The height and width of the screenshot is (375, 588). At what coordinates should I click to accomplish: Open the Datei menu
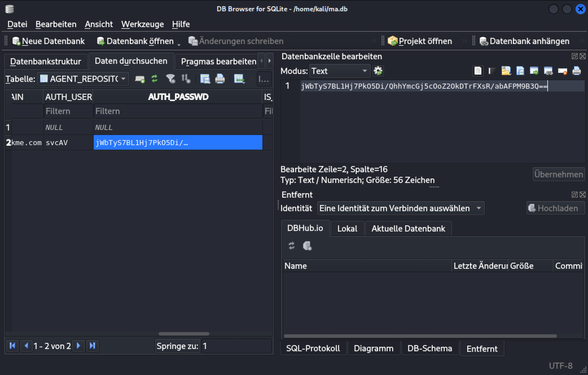[x=17, y=24]
